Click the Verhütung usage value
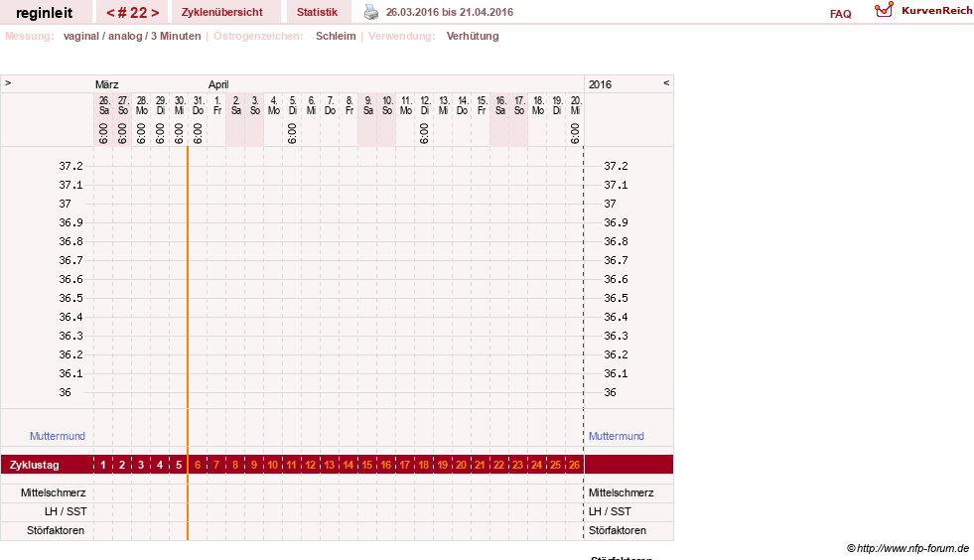 473,36
